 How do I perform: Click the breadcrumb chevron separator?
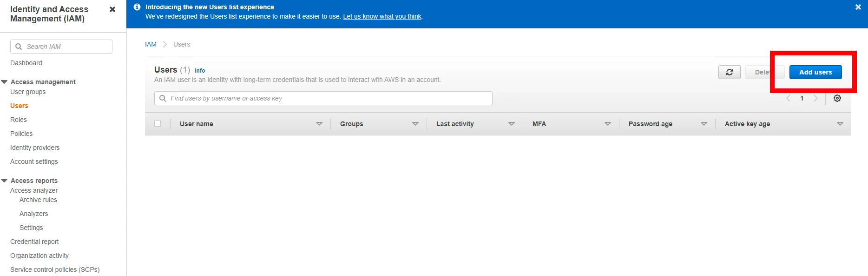tap(165, 44)
